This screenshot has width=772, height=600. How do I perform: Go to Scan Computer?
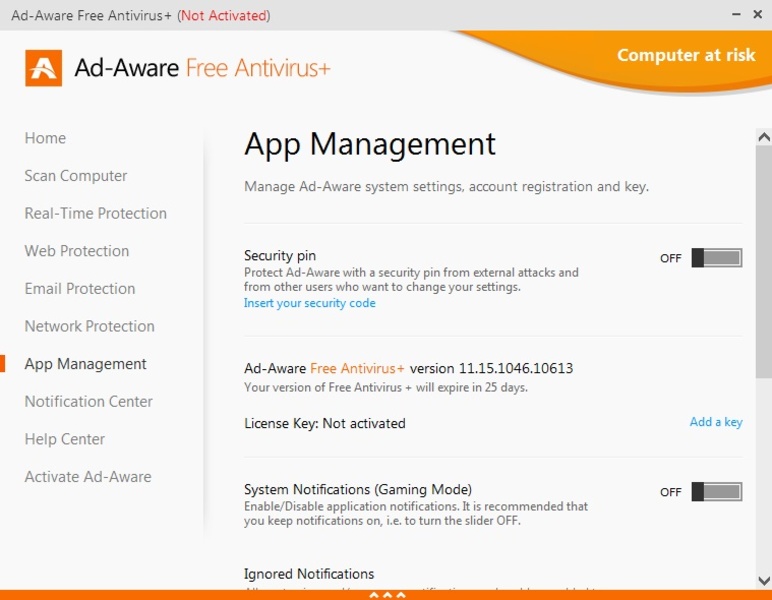click(76, 176)
